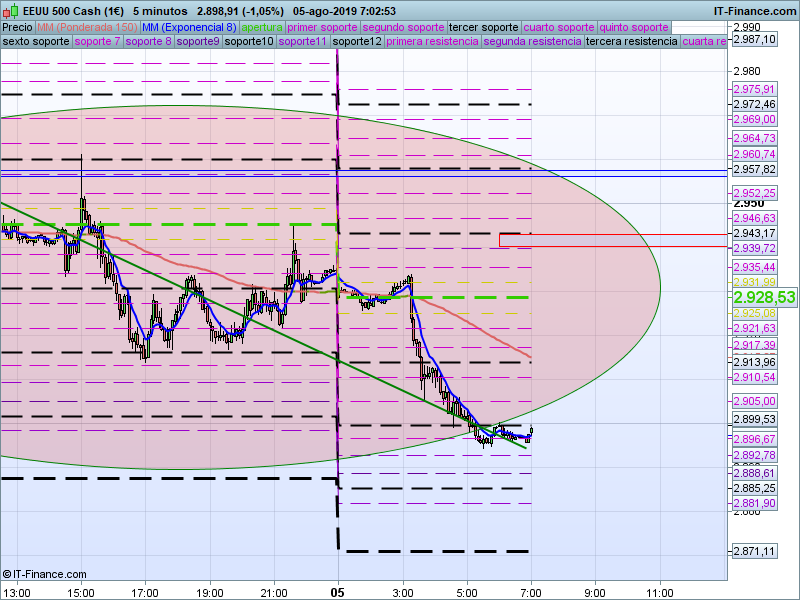Click the © IT-Finance.com copyright text
Image resolution: width=800 pixels, height=600 pixels.
point(44,574)
